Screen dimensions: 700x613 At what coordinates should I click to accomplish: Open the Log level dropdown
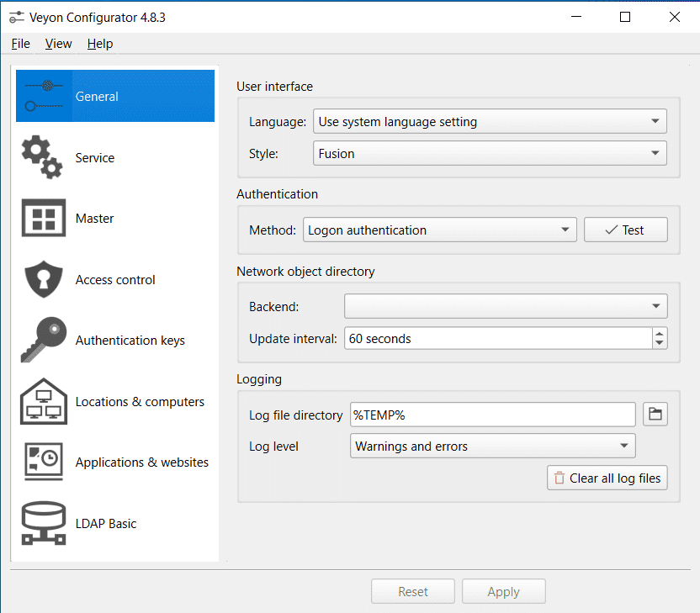coord(492,446)
